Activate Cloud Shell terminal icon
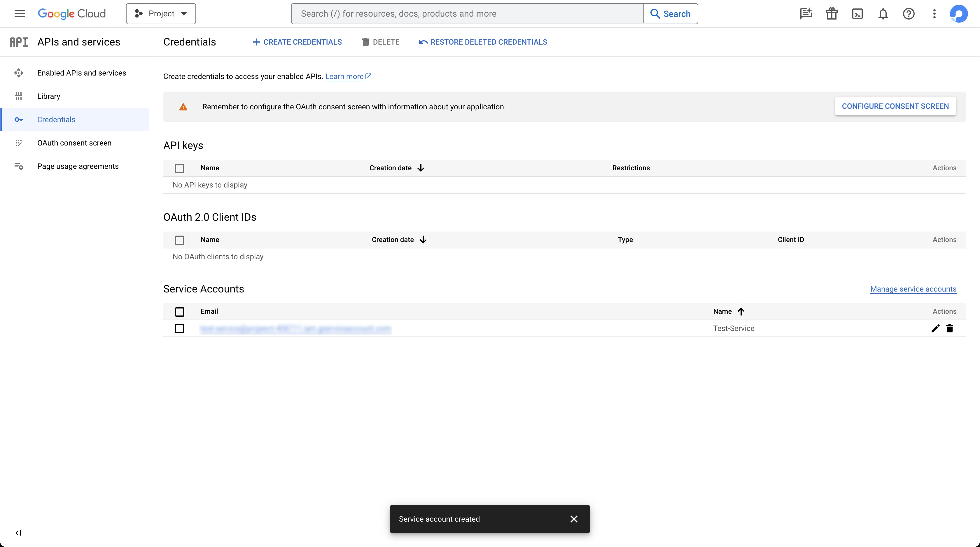Image resolution: width=980 pixels, height=547 pixels. pos(857,14)
